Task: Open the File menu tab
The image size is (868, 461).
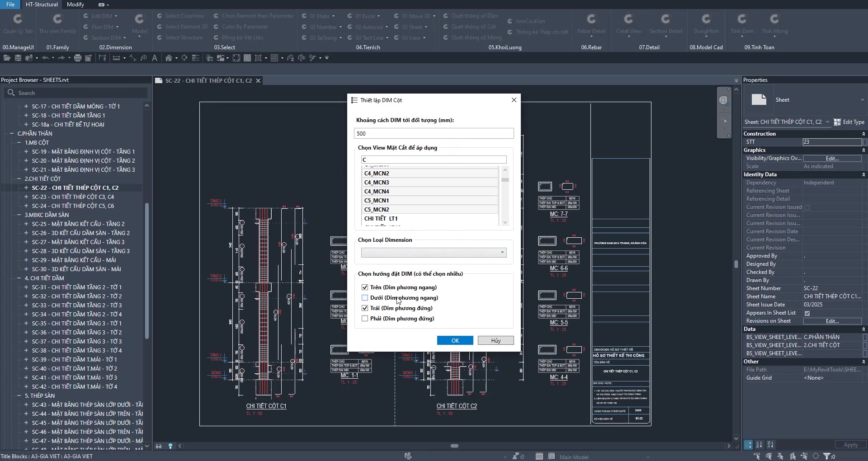Action: pyautogui.click(x=10, y=5)
